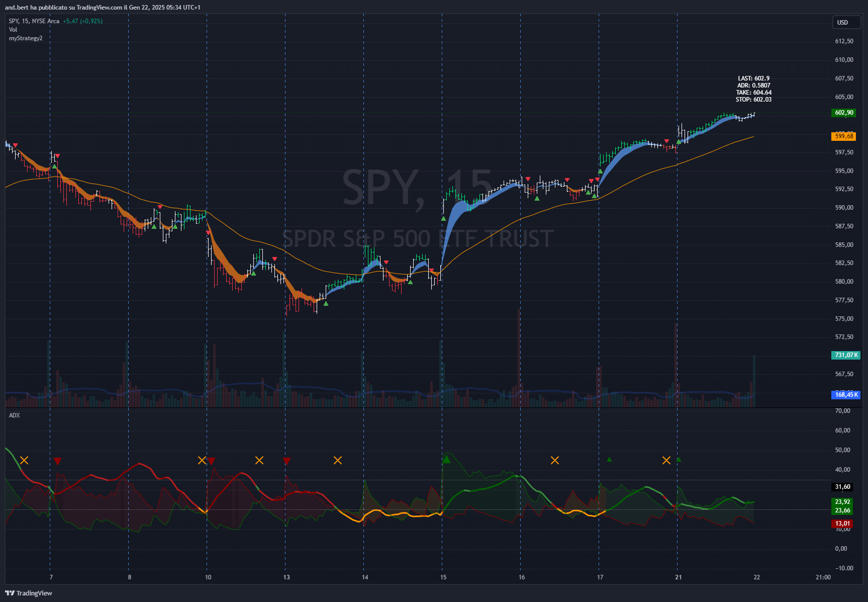
Task: Click the orange X marker left of date 21
Action: pyautogui.click(x=666, y=460)
